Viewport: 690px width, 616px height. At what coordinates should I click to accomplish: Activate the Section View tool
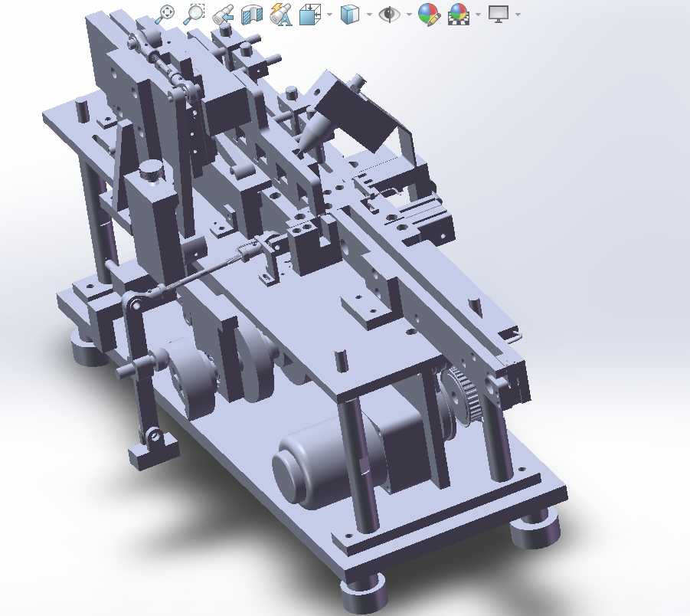(252, 15)
